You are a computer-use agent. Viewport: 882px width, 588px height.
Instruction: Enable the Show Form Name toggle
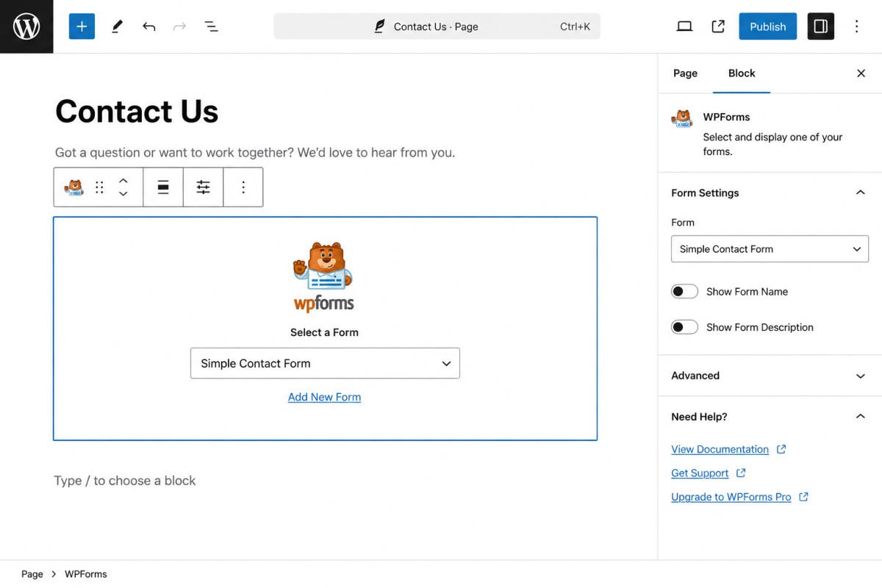click(684, 292)
